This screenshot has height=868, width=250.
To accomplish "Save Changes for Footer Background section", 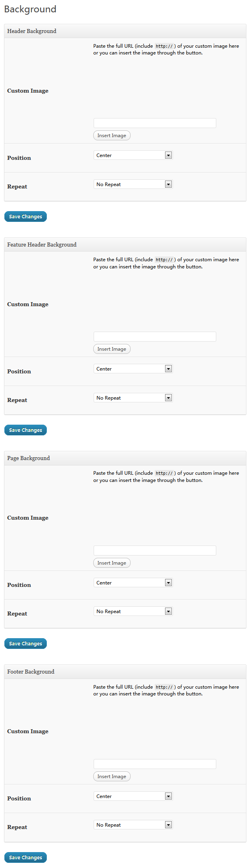I will coord(25,858).
